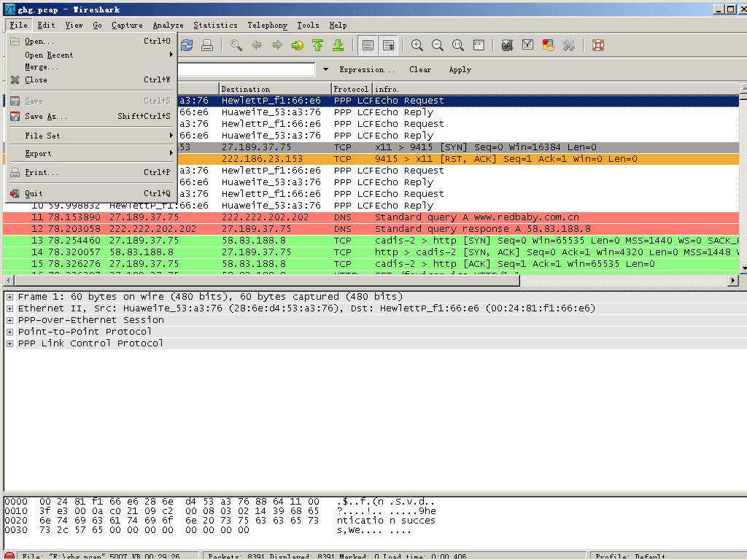Open the filter history dropdown arrow
This screenshot has width=747, height=560.
pos(325,69)
